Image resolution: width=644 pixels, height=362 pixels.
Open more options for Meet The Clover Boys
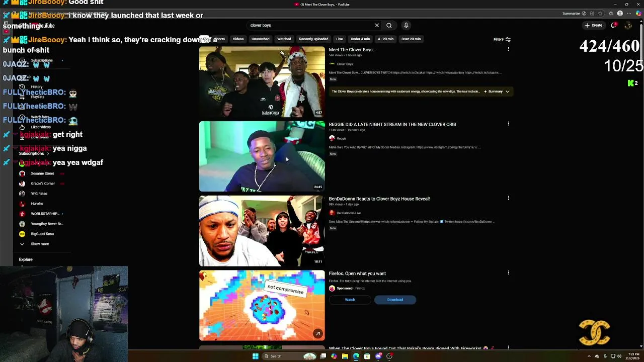click(x=508, y=49)
